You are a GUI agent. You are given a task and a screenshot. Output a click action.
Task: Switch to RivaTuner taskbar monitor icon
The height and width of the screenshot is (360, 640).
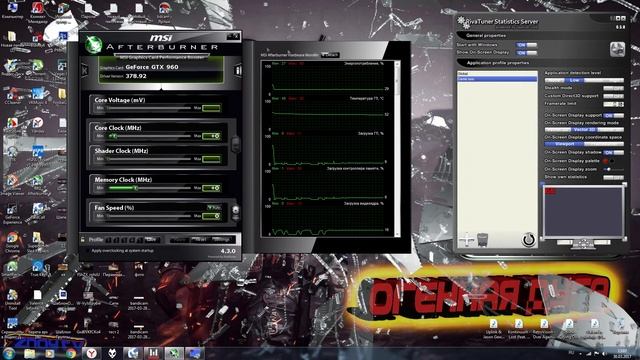(x=195, y=353)
